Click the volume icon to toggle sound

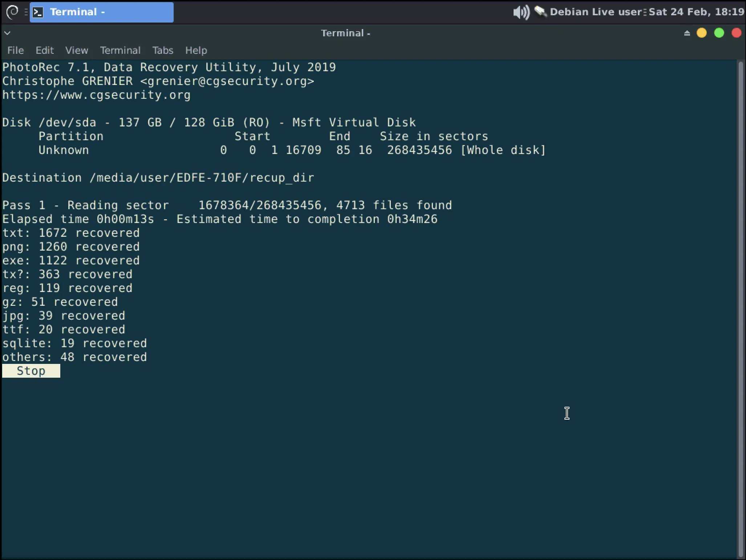pyautogui.click(x=520, y=12)
